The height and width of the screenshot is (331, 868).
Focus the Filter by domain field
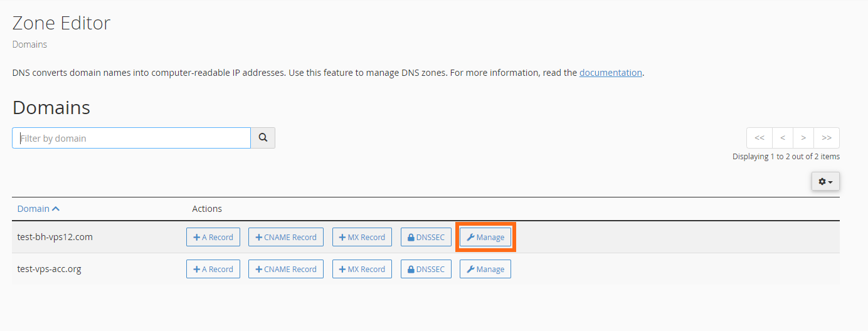click(x=132, y=138)
